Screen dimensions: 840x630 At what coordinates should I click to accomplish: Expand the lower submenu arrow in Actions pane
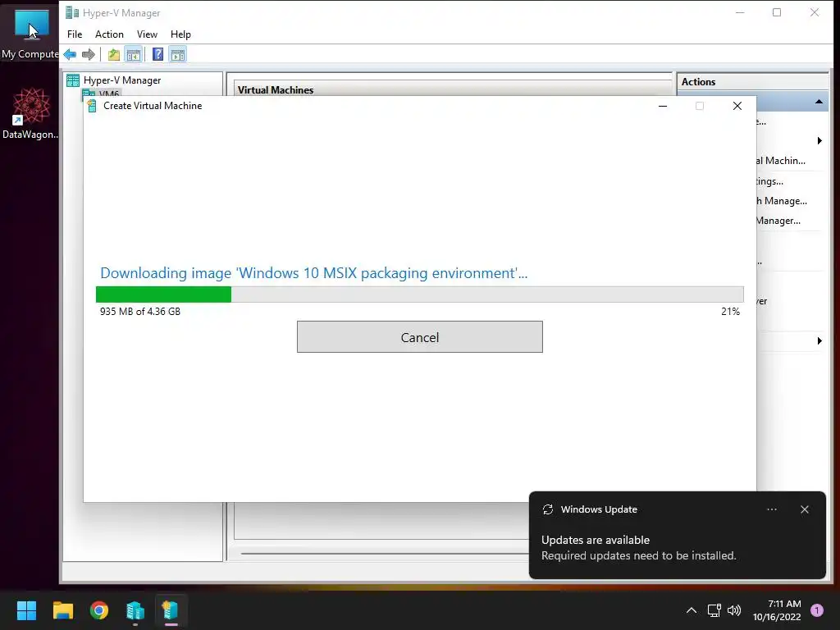(819, 340)
